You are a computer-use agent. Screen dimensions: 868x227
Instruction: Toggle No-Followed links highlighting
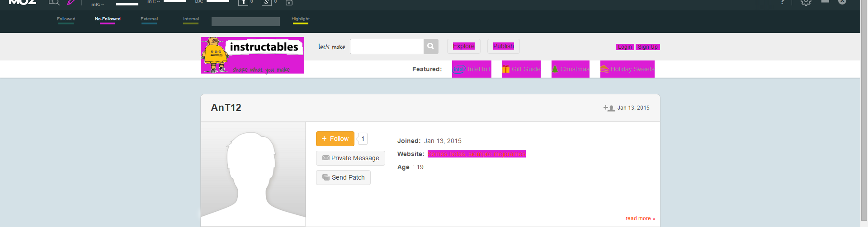click(x=108, y=19)
